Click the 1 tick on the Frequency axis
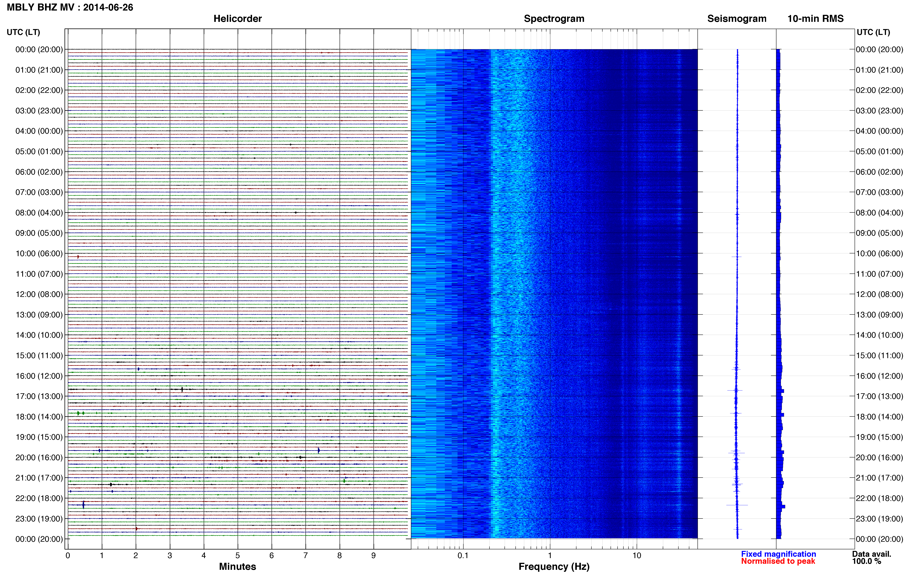The height and width of the screenshot is (578, 924). pos(550,555)
